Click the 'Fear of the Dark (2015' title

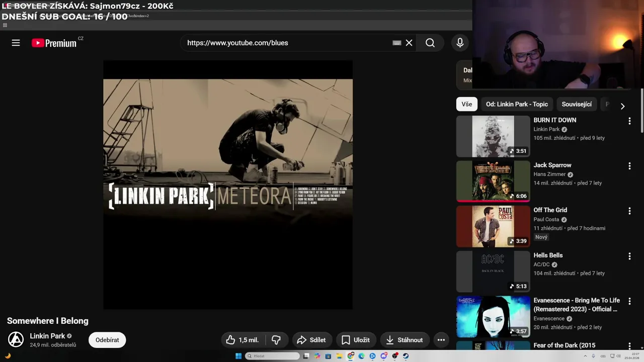564,345
